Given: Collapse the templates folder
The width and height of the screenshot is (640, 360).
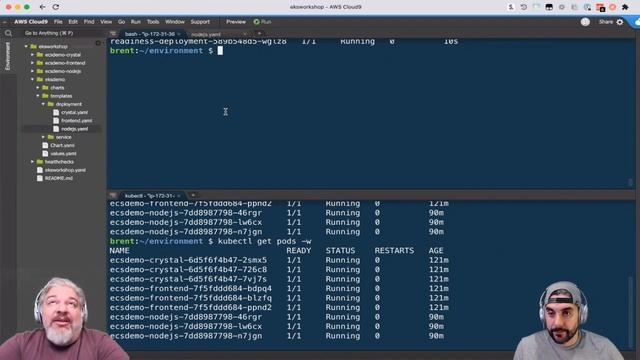Looking at the screenshot, I should click(x=38, y=96).
